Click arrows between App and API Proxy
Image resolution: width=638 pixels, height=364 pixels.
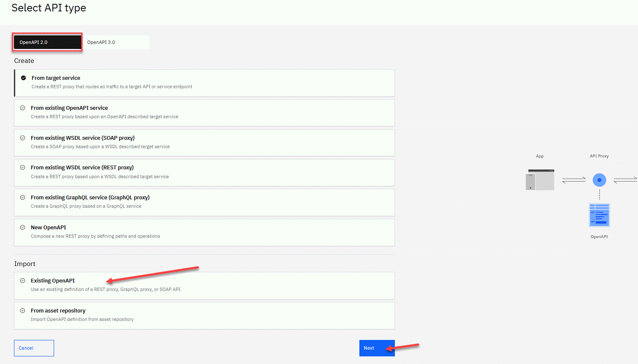tap(574, 180)
